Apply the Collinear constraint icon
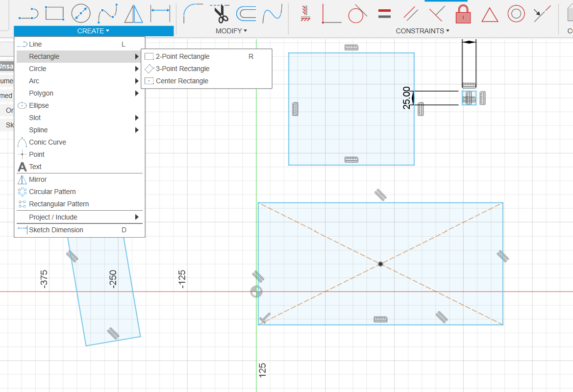 coord(542,14)
